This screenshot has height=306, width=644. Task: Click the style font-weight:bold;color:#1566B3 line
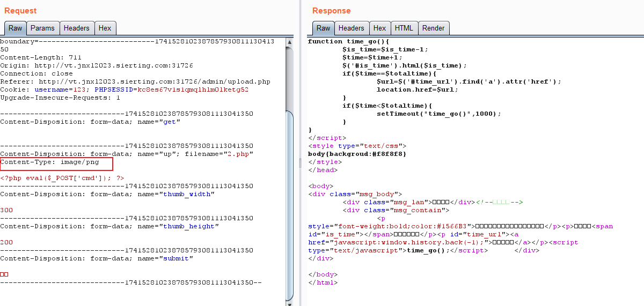[x=460, y=226]
